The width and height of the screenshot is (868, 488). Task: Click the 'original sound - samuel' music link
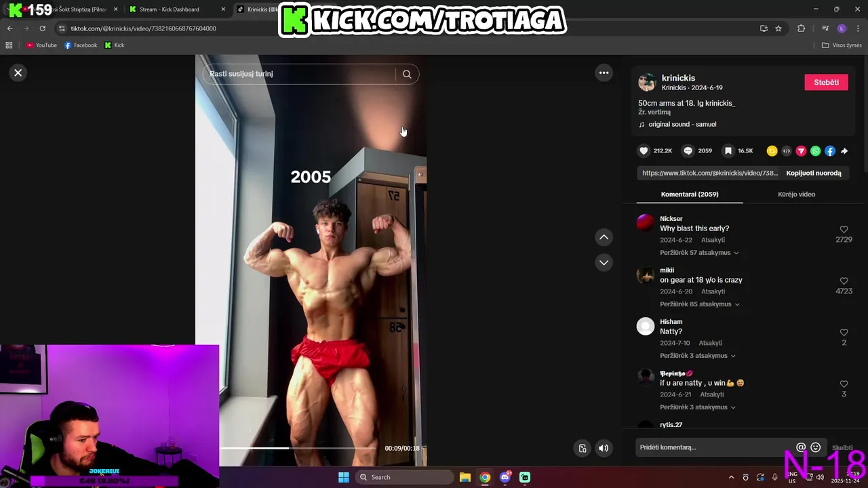tap(682, 124)
